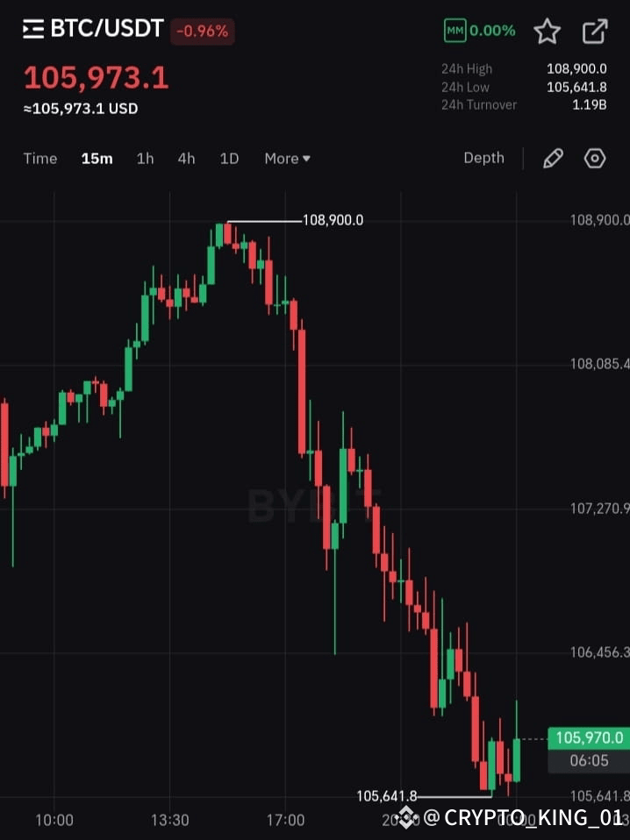The image size is (630, 840).
Task: Open the Time interval option
Action: point(40,159)
